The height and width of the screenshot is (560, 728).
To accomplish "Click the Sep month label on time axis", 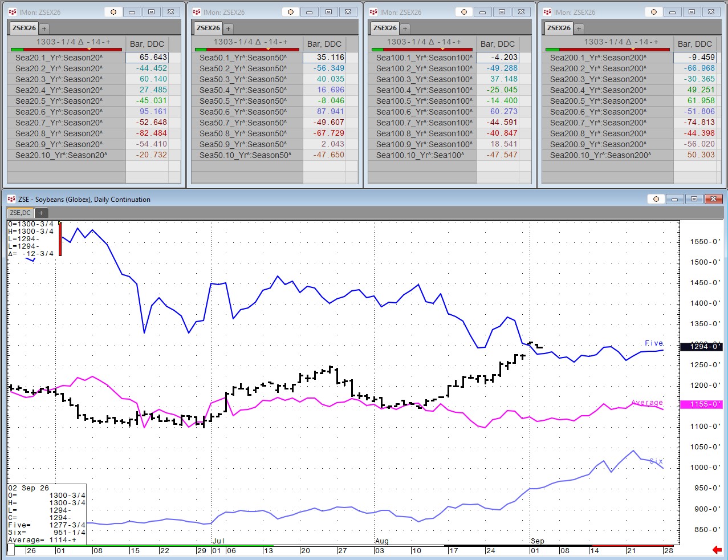I will [538, 541].
